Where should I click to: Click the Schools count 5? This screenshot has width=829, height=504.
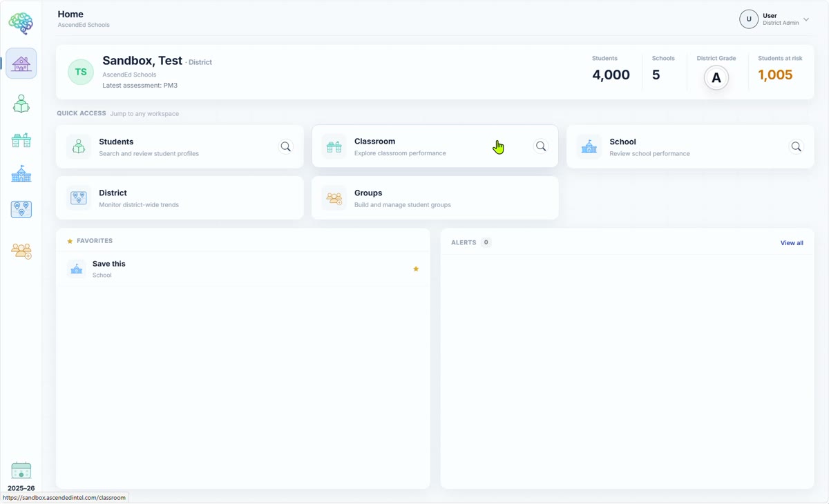tap(656, 75)
